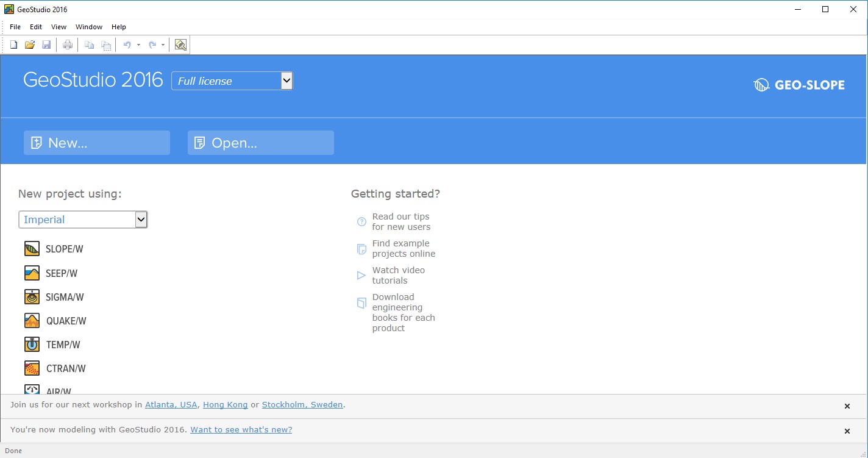Maximize the GeoStudio window
The height and width of the screenshot is (458, 868).
coord(825,9)
